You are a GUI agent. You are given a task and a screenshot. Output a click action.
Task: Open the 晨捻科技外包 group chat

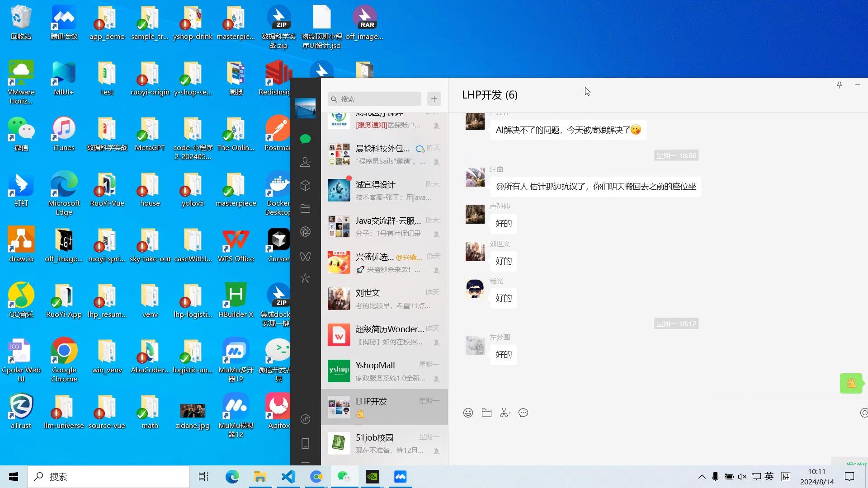tap(384, 154)
